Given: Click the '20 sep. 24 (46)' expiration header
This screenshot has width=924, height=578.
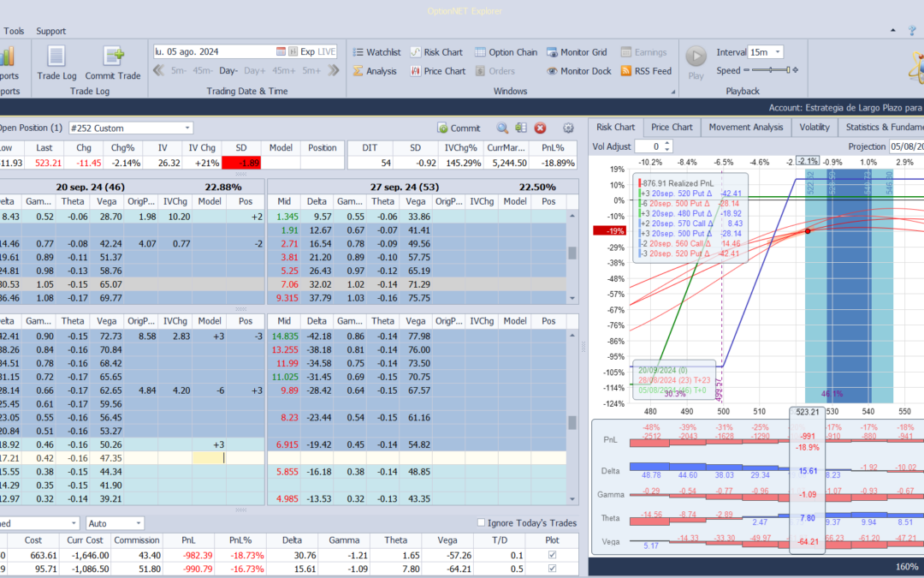Looking at the screenshot, I should pos(90,187).
